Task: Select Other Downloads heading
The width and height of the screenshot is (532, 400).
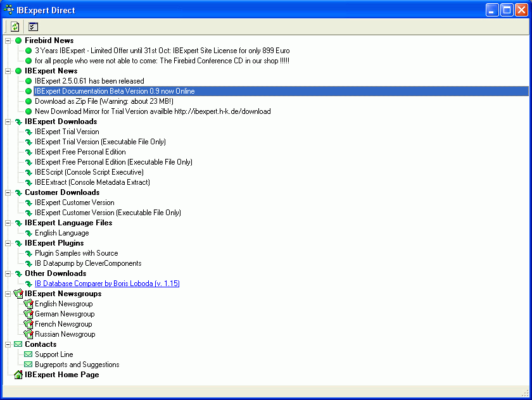Action: point(55,273)
